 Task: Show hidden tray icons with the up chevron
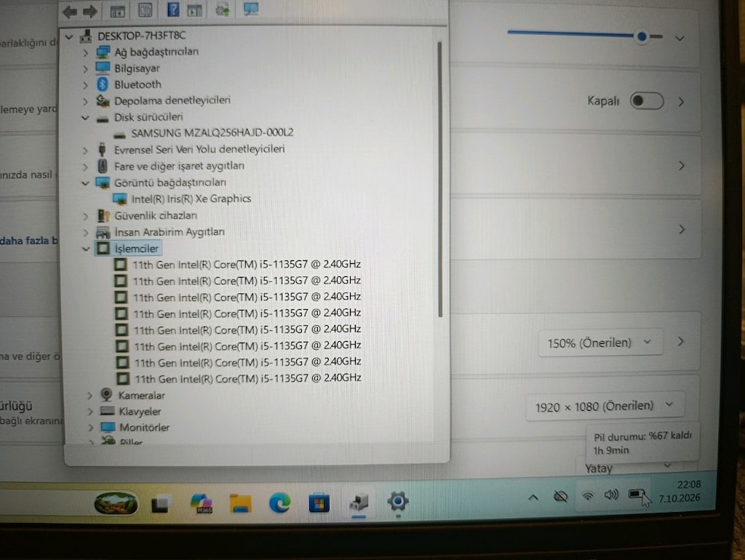point(533,497)
